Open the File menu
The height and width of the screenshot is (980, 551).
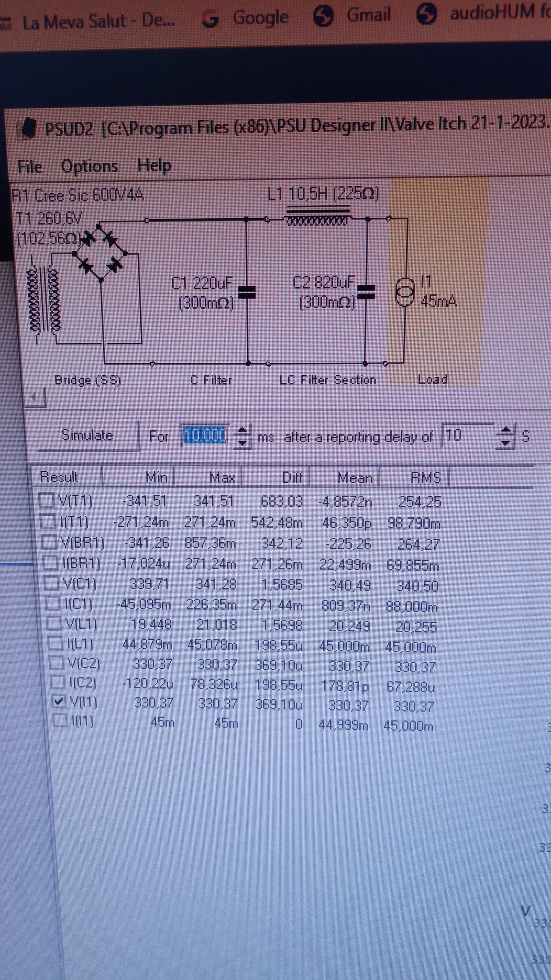[x=30, y=167]
